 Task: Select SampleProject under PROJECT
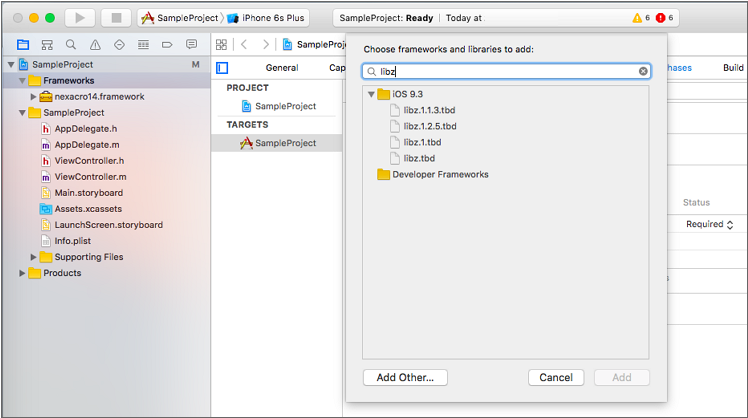coord(279,106)
